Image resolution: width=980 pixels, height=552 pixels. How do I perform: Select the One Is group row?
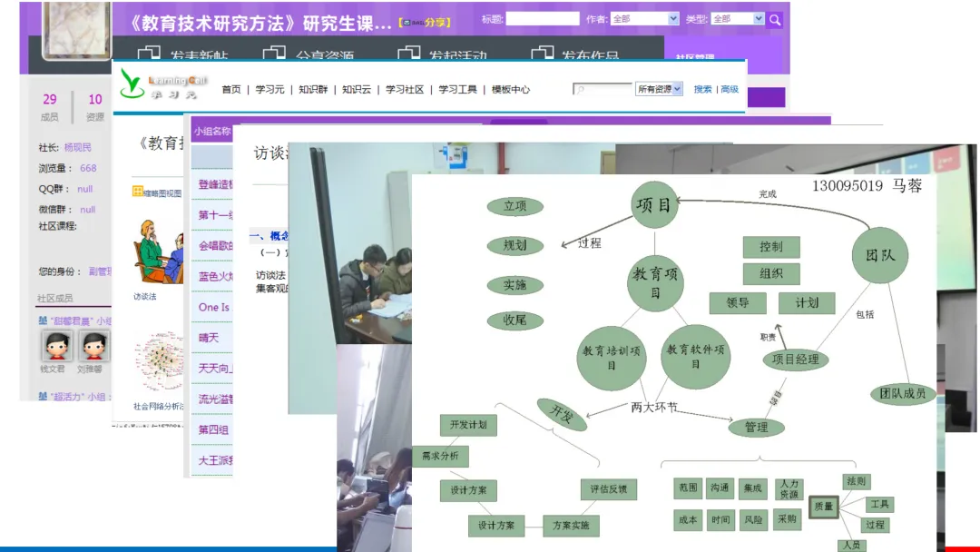tap(211, 307)
